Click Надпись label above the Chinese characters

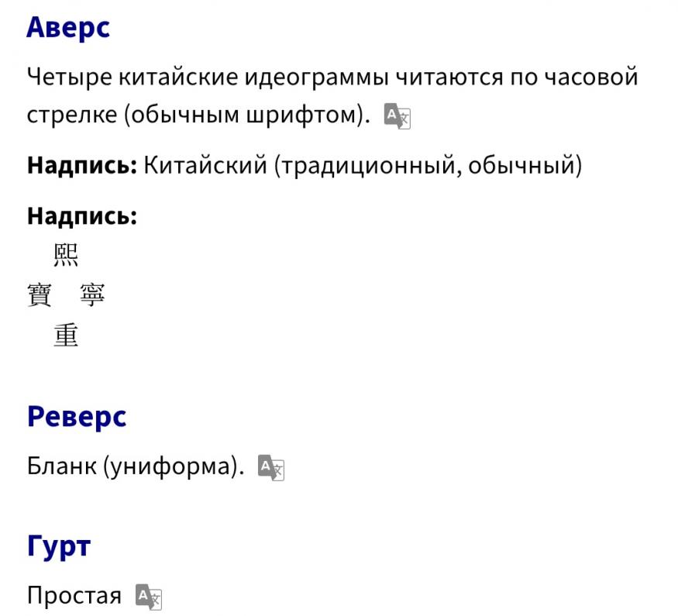click(x=82, y=216)
